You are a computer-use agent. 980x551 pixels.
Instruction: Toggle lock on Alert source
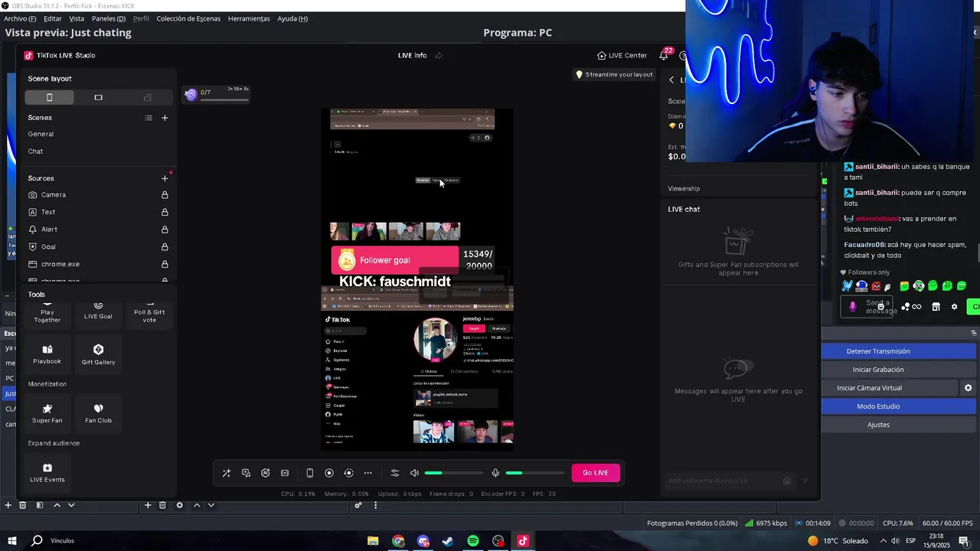[165, 230]
